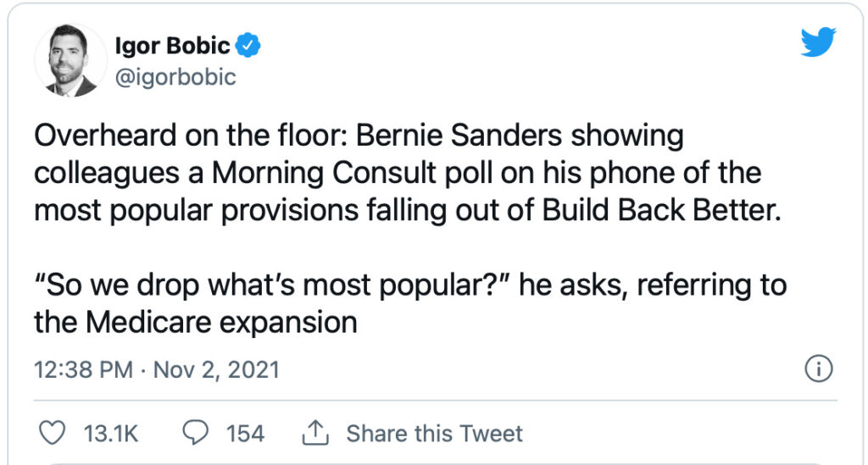This screenshot has width=868, height=465.
Task: Open the @igorbobic handle link
Action: pyautogui.click(x=175, y=78)
